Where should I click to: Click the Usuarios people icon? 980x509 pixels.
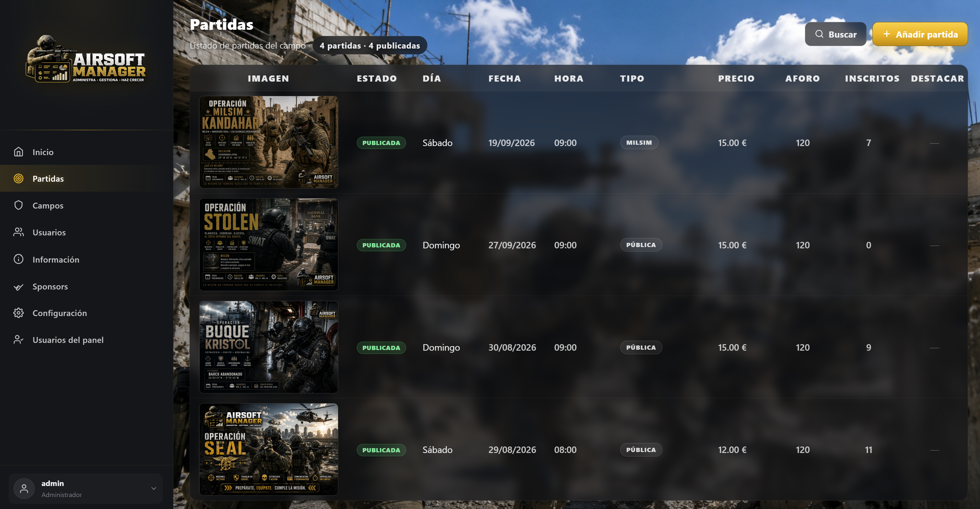[19, 232]
